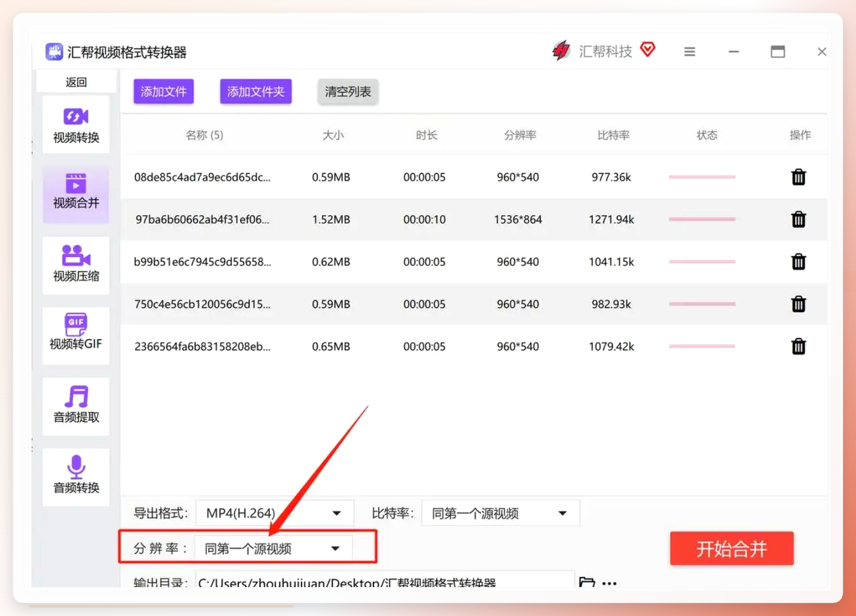856x616 pixels.
Task: Click the 00:00:10 duration cell
Action: 424,220
